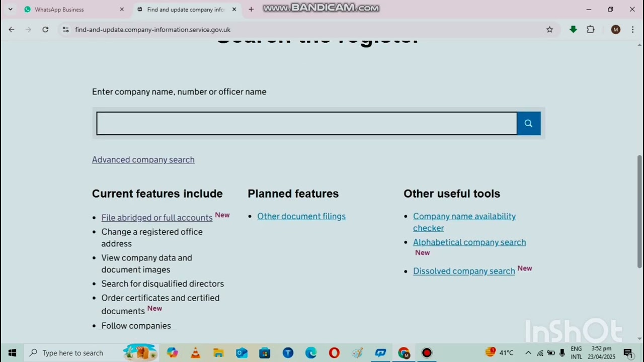644x362 pixels.
Task: Open the Paint palette app on taskbar
Action: 357,353
